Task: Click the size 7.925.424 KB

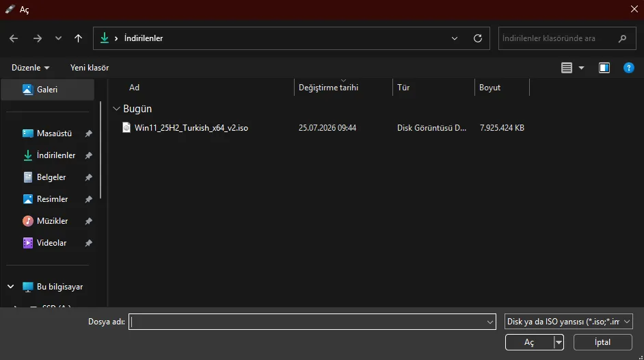Action: (x=502, y=128)
